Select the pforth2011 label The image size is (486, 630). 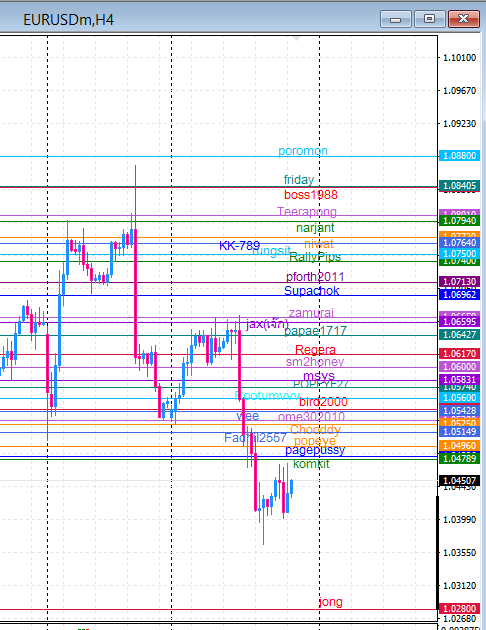pyautogui.click(x=315, y=277)
